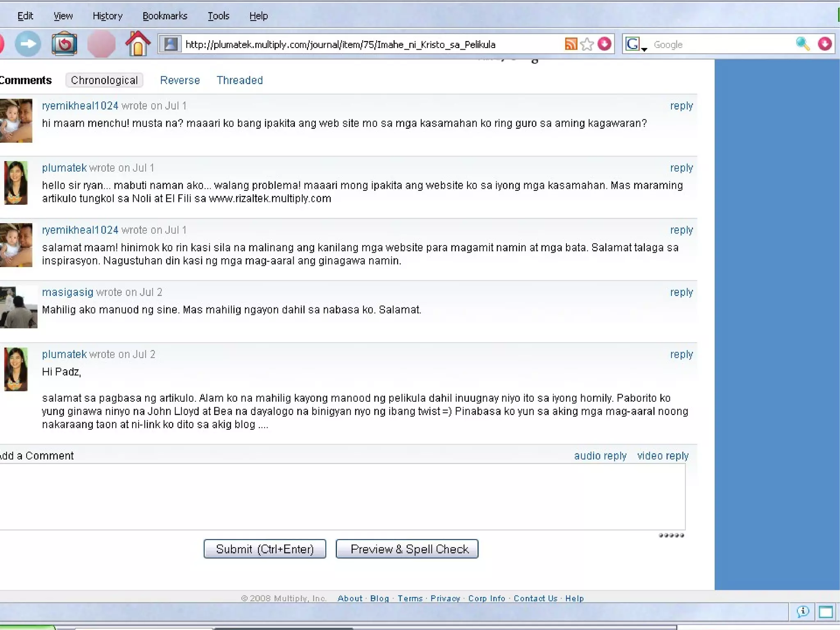840x630 pixels.
Task: Click the magnifier search icon
Action: [803, 44]
